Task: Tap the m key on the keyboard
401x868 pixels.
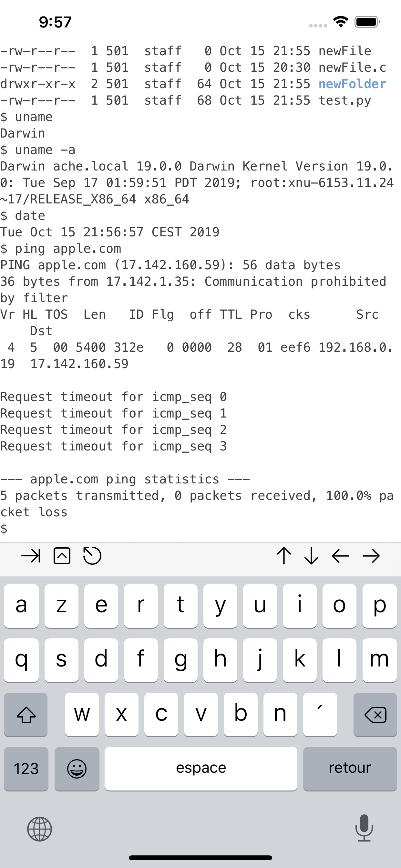Action: coord(379,659)
